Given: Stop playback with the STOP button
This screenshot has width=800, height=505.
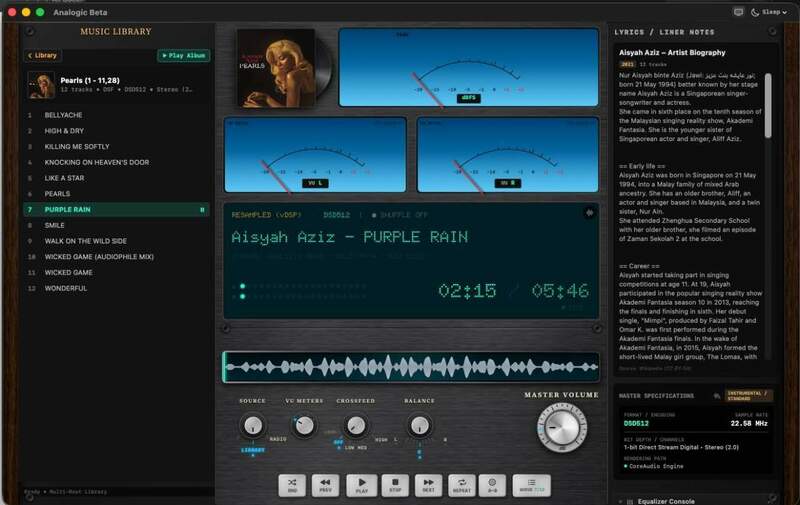Looking at the screenshot, I should coord(395,485).
